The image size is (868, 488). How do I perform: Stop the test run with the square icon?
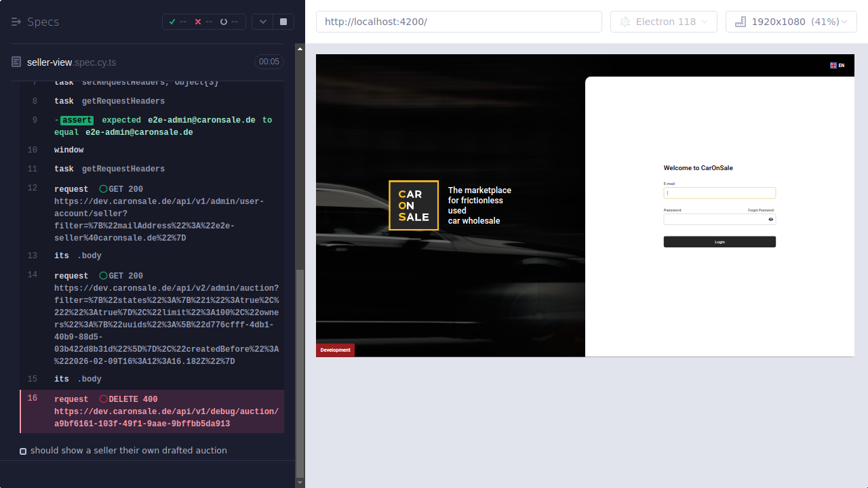(x=283, y=21)
